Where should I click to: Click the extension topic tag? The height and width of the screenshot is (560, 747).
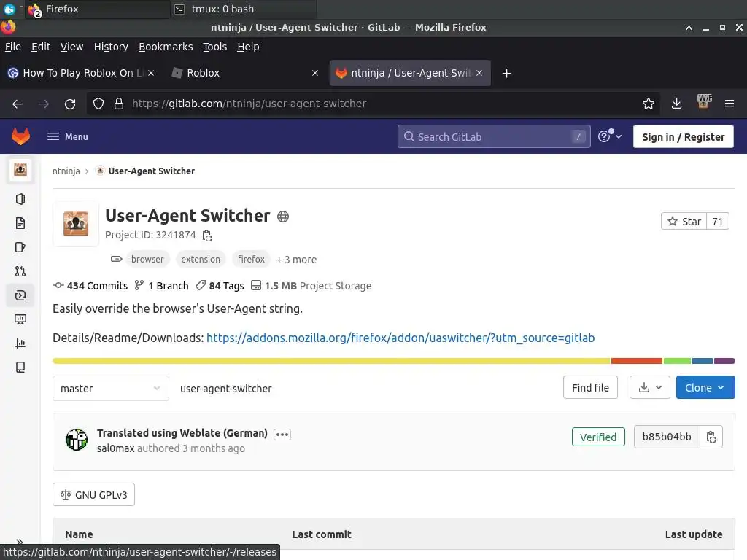pyautogui.click(x=201, y=259)
